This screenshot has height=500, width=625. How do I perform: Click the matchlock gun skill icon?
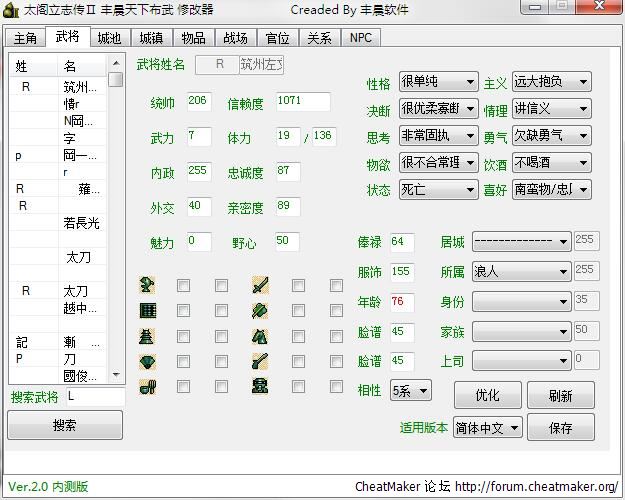(261, 361)
